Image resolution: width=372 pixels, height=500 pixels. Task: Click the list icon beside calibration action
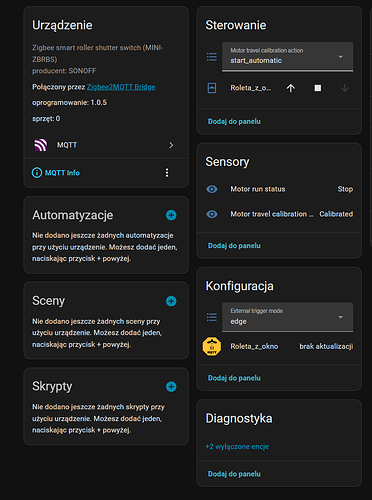point(212,57)
